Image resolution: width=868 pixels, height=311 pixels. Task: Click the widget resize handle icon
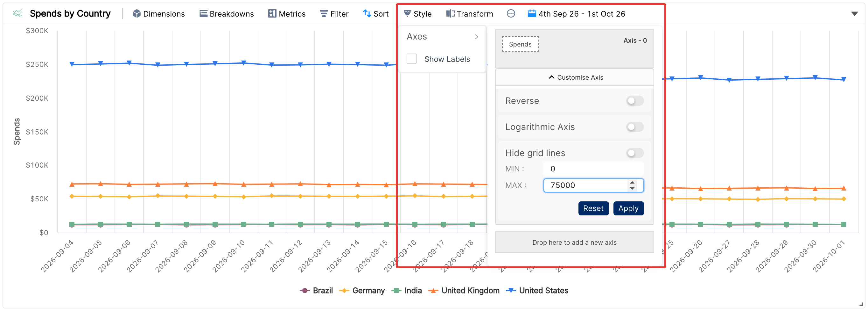click(x=861, y=304)
